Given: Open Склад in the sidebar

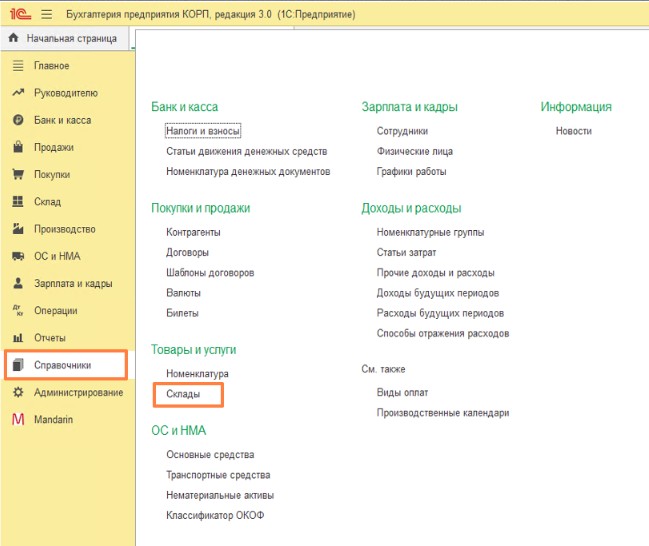Looking at the screenshot, I should (x=48, y=202).
